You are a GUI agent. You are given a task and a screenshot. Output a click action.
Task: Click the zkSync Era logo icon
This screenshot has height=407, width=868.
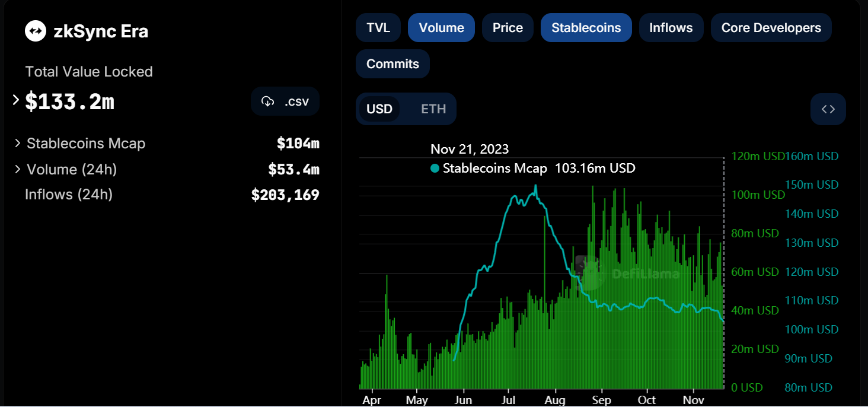pos(36,31)
